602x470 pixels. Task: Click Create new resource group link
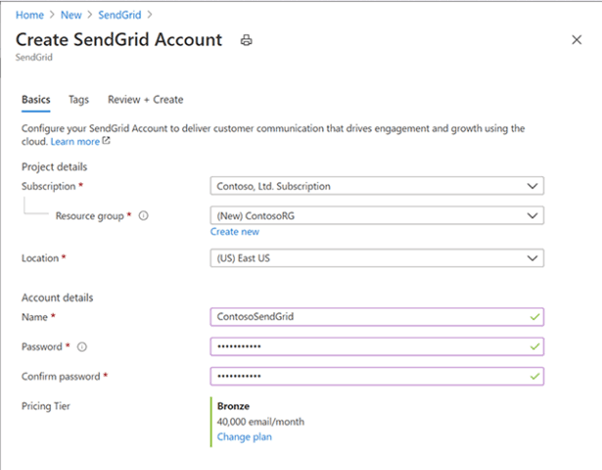tap(235, 232)
